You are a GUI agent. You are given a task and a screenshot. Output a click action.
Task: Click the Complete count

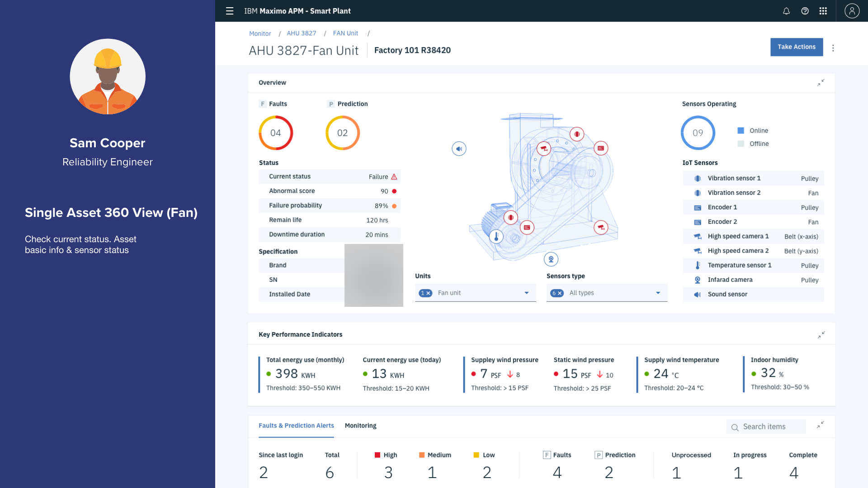pyautogui.click(x=794, y=473)
